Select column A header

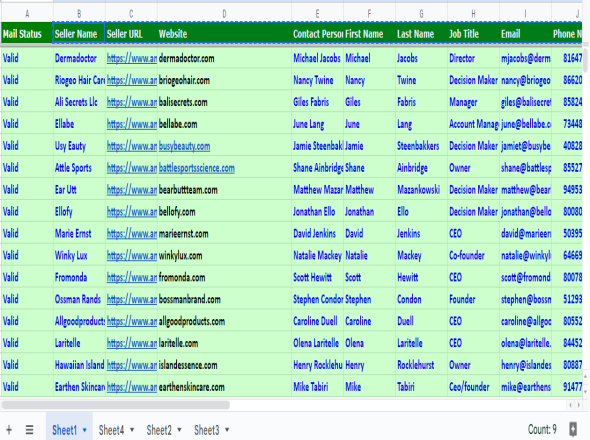(27, 14)
